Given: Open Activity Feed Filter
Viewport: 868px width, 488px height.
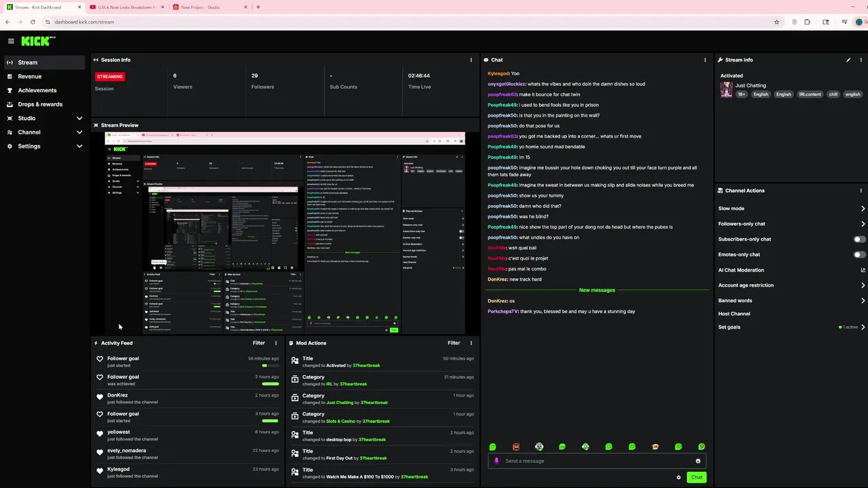Looking at the screenshot, I should (258, 343).
